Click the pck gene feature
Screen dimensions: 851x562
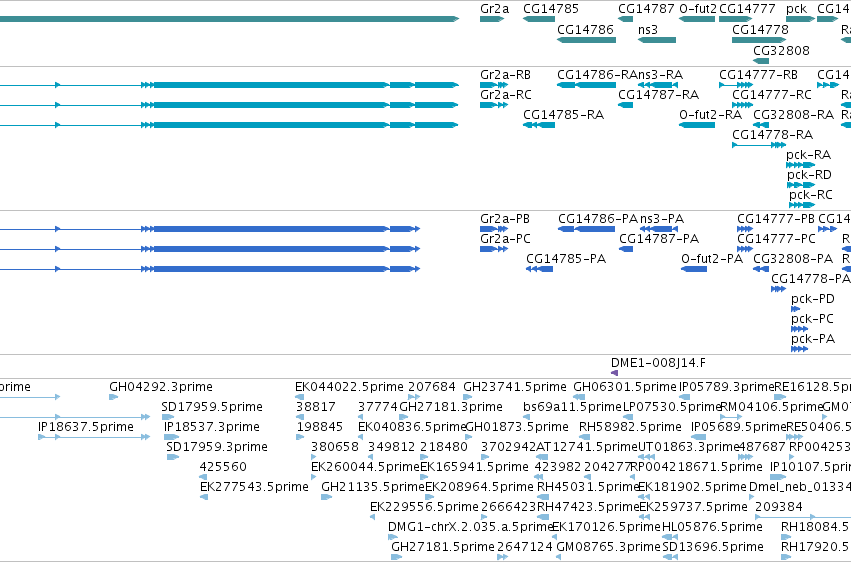[x=801, y=19]
